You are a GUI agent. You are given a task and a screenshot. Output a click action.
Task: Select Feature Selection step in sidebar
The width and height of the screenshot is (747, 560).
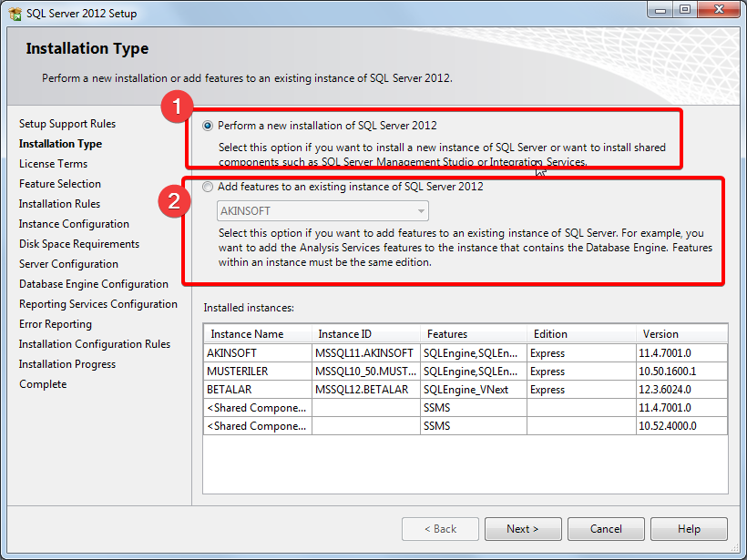60,184
